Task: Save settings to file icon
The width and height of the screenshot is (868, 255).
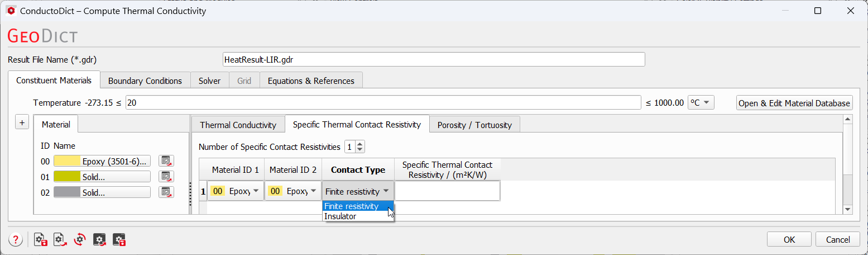Action: coord(41,240)
